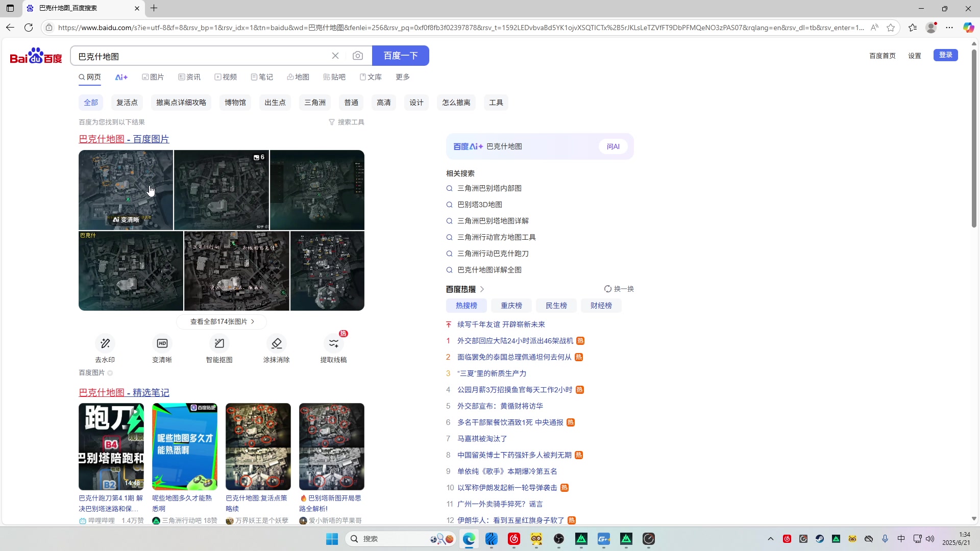Image resolution: width=980 pixels, height=551 pixels.
Task: Reload the page with the refresh button
Action: pos(29,28)
